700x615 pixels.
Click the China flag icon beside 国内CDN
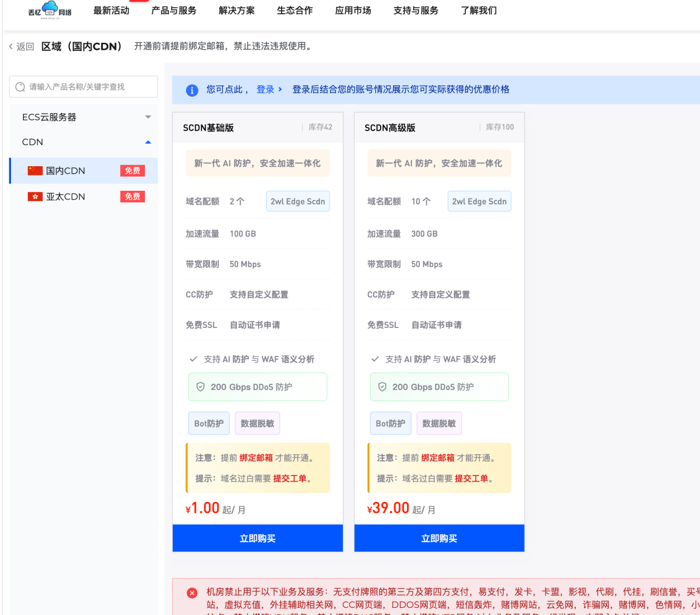coord(35,171)
